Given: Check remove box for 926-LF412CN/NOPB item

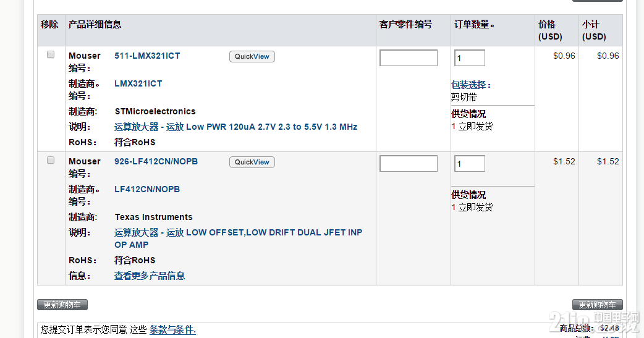Looking at the screenshot, I should point(51,160).
